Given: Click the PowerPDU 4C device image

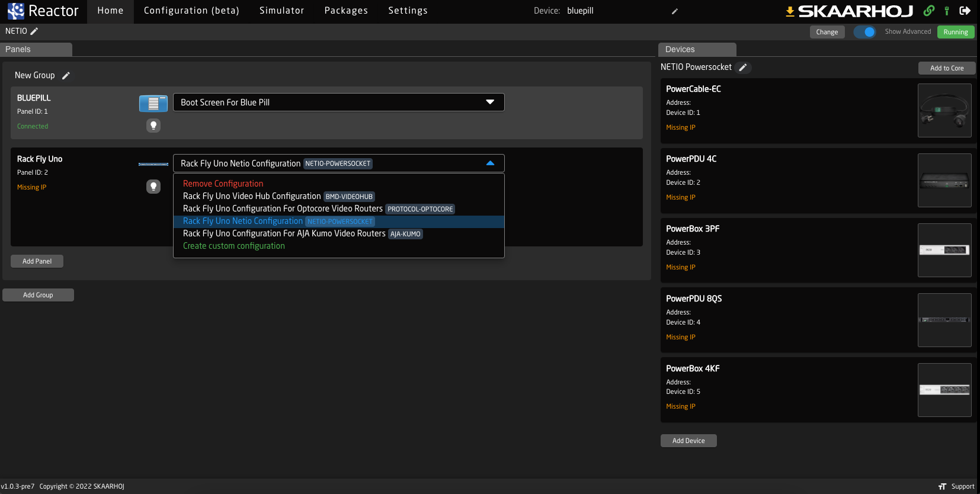Looking at the screenshot, I should click(944, 180).
